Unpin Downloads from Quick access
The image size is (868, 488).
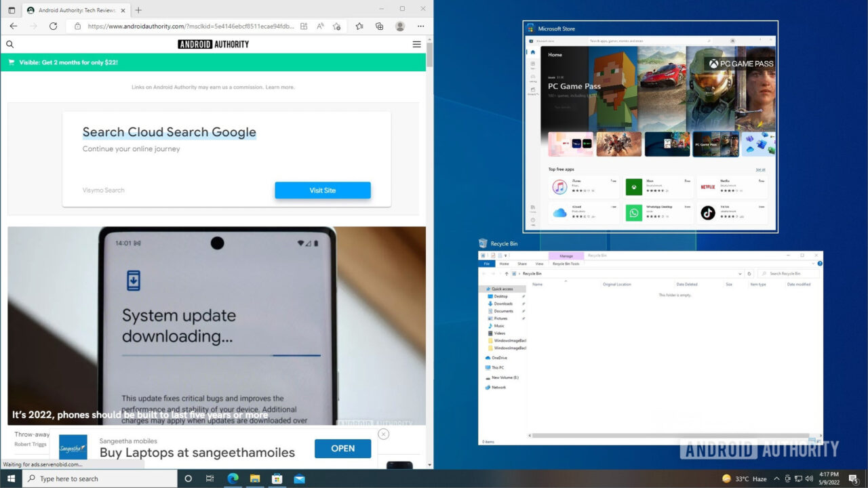point(524,304)
